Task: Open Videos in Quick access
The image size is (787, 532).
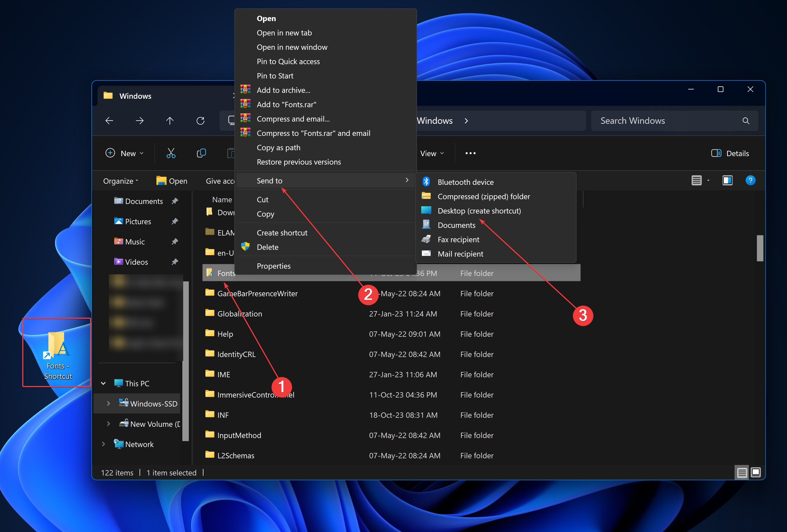Action: click(x=131, y=262)
